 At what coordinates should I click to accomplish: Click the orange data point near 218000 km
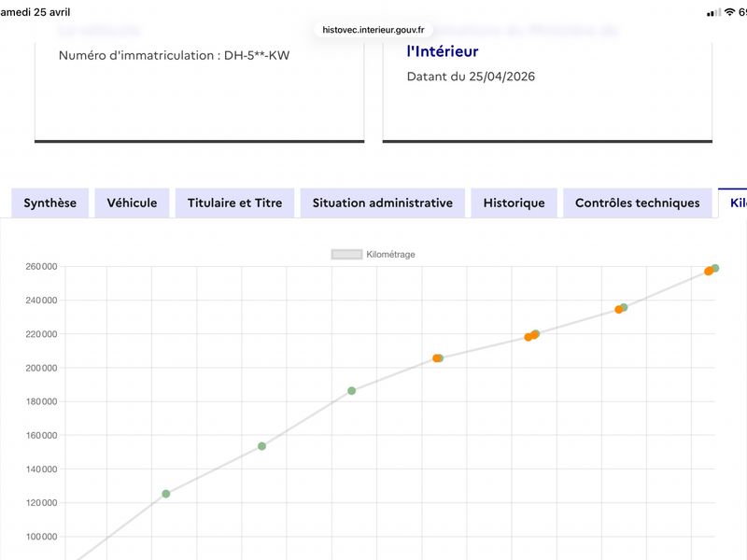pyautogui.click(x=528, y=337)
